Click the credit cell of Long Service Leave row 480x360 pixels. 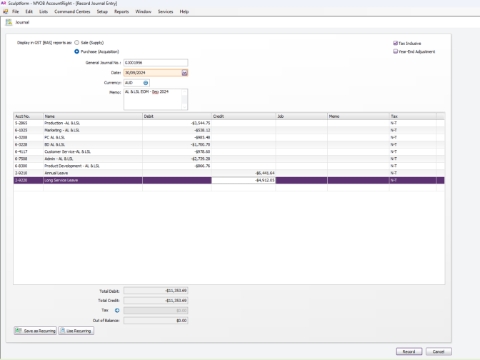click(243, 180)
